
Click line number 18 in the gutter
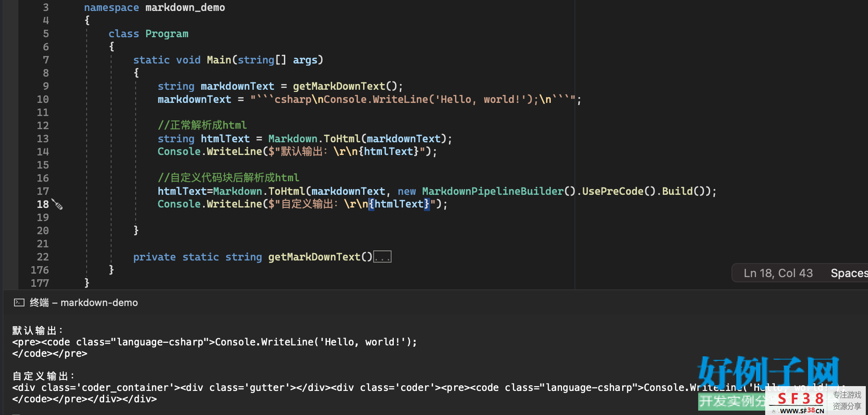(x=43, y=204)
